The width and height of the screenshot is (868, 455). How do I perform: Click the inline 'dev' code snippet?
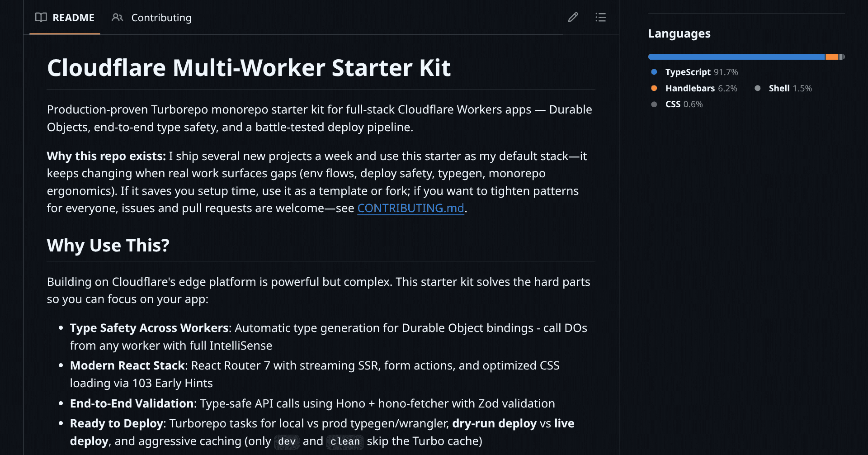287,441
